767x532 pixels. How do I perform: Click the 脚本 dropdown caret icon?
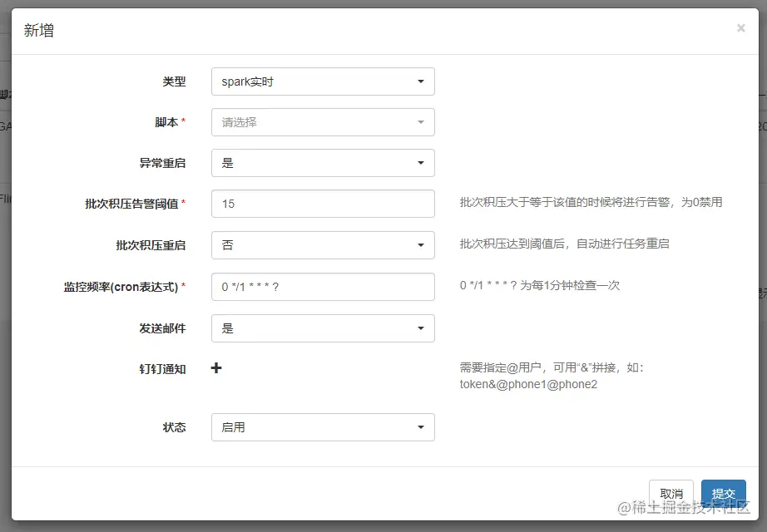(x=423, y=121)
